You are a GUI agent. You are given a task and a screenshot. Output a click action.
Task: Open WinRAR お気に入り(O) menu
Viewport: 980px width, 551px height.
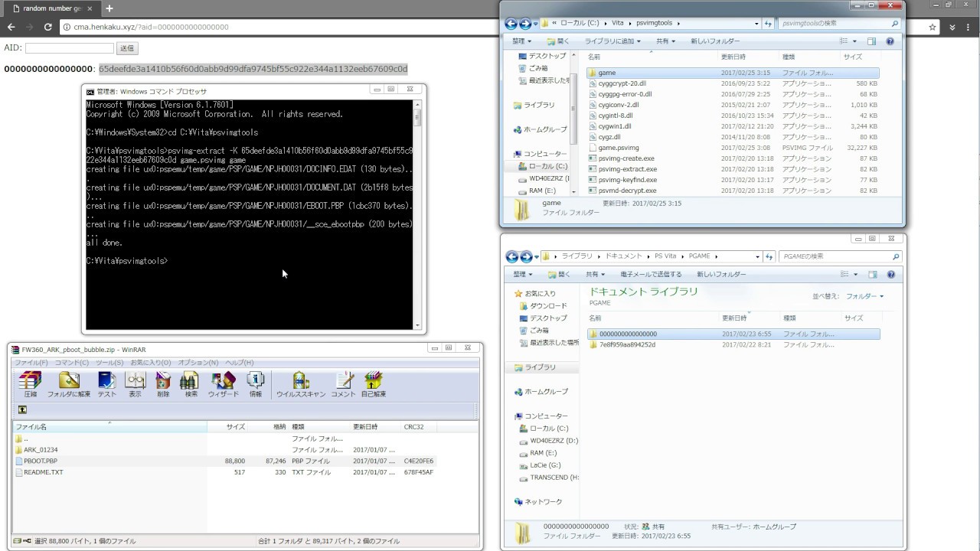[151, 363]
